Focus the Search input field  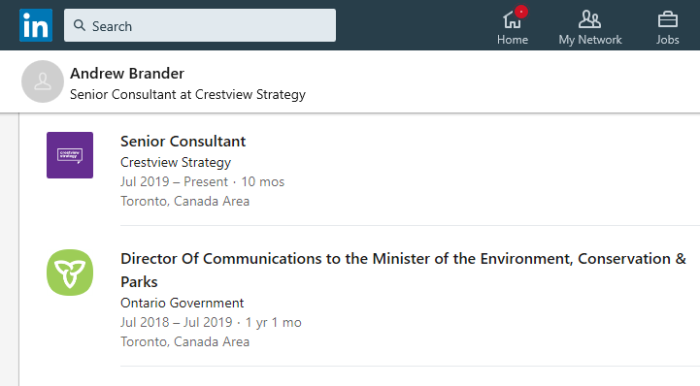click(200, 25)
